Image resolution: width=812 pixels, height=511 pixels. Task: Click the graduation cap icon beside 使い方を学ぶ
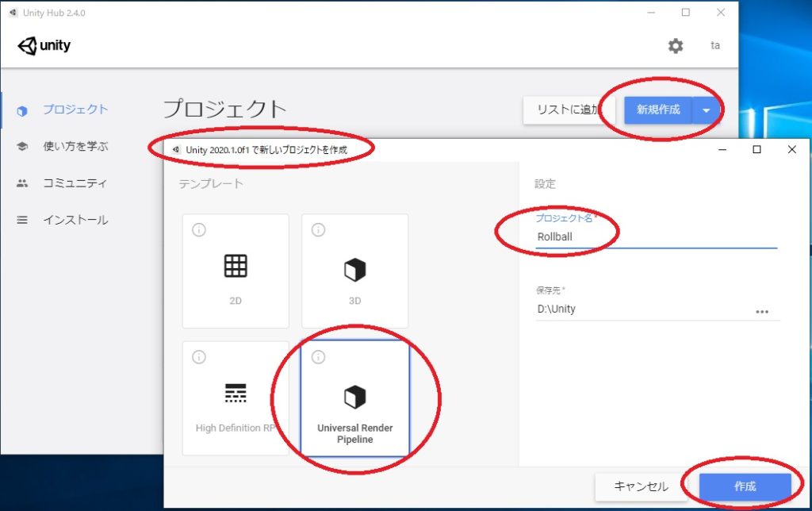(21, 146)
